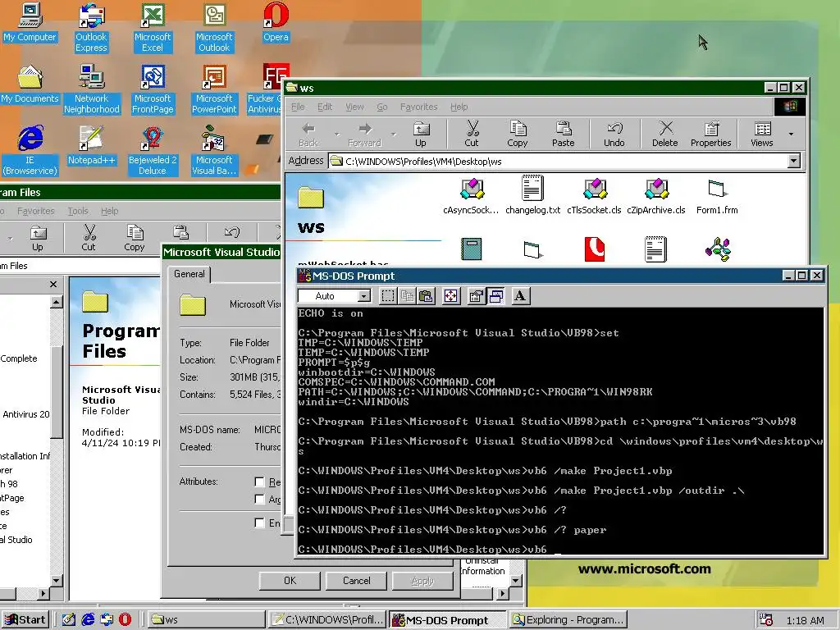This screenshot has height=630, width=840.
Task: Click Copy in the ws window toolbar
Action: pyautogui.click(x=518, y=134)
